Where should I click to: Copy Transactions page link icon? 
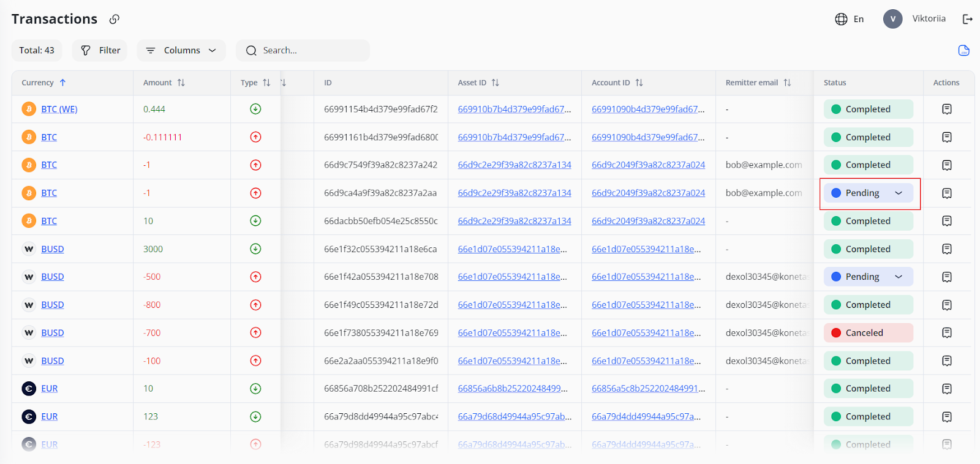[x=115, y=19]
